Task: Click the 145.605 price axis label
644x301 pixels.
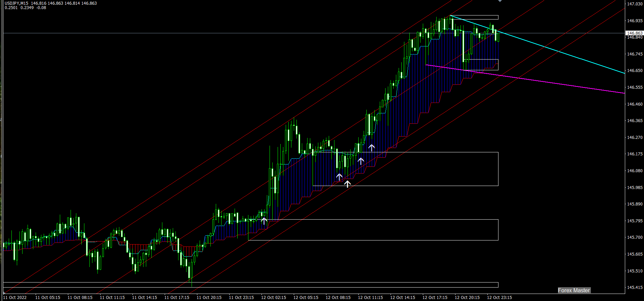Action: click(x=635, y=254)
